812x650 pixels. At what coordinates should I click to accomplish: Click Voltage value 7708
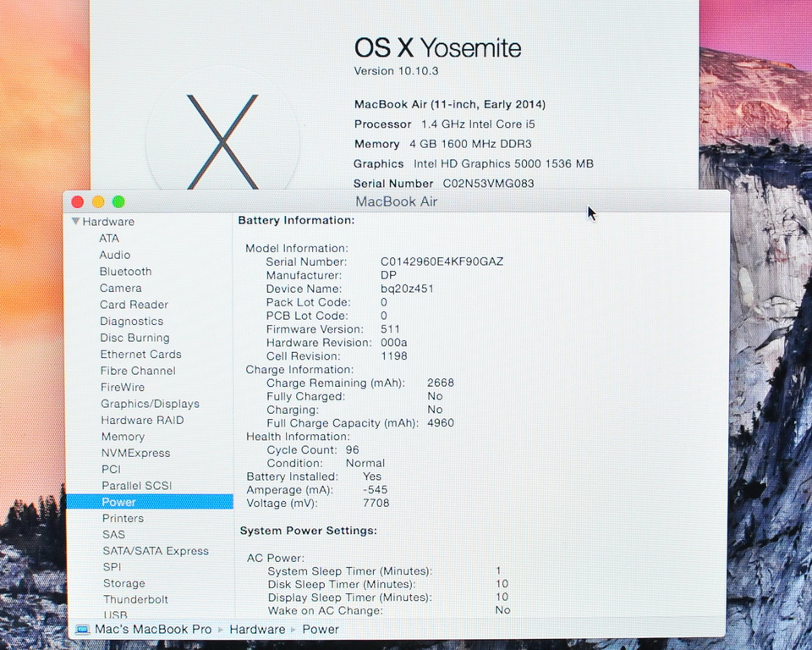(x=376, y=504)
